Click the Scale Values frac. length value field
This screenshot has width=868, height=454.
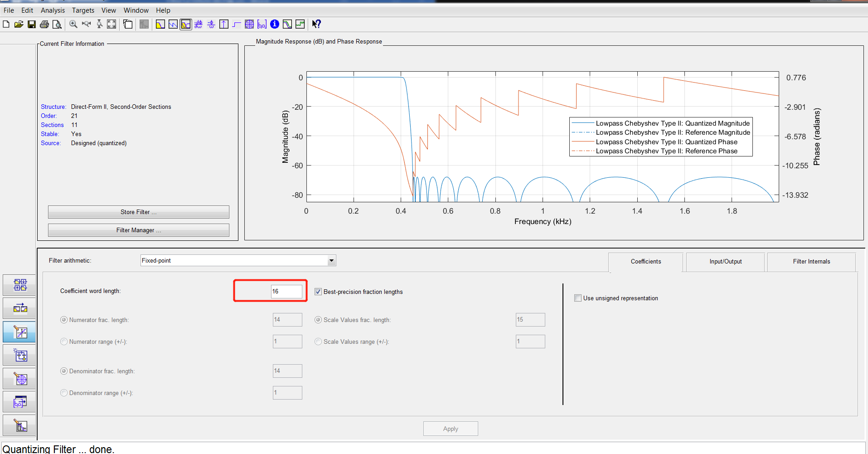pyautogui.click(x=530, y=320)
